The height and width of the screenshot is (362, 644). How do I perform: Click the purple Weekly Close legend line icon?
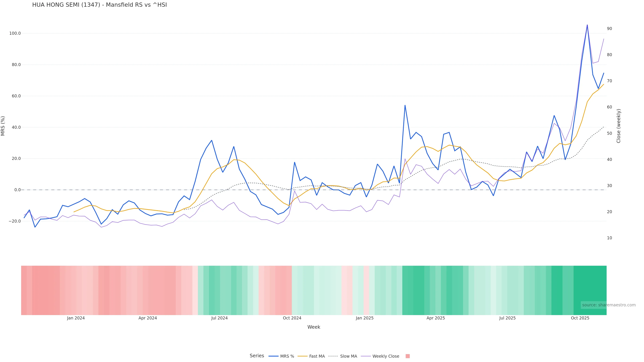[x=366, y=356]
